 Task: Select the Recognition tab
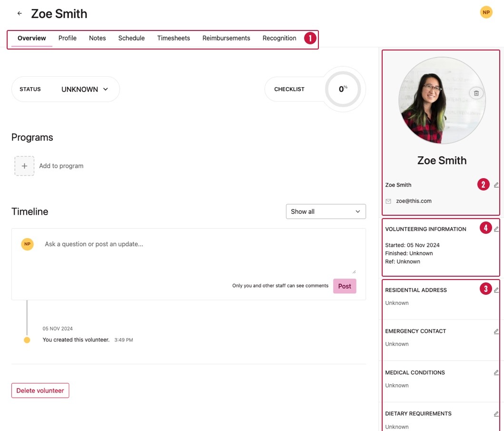(279, 38)
